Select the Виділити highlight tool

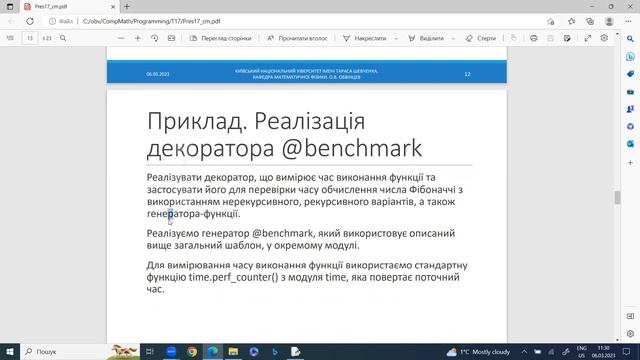coord(426,38)
